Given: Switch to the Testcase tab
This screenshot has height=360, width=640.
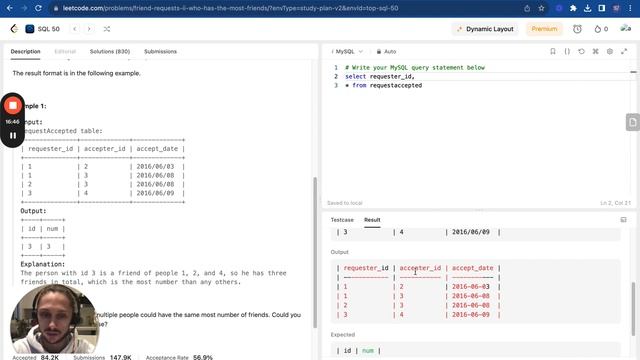Looking at the screenshot, I should (342, 220).
